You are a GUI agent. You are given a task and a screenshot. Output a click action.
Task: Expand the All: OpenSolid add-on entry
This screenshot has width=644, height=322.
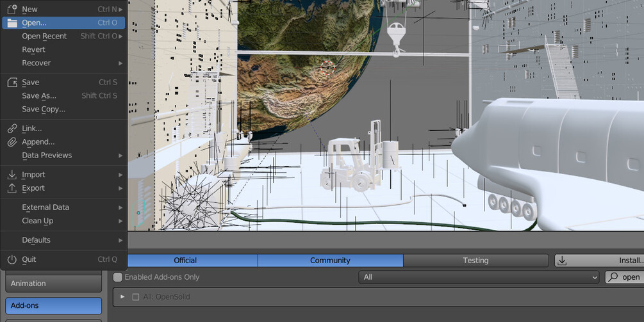coord(122,296)
